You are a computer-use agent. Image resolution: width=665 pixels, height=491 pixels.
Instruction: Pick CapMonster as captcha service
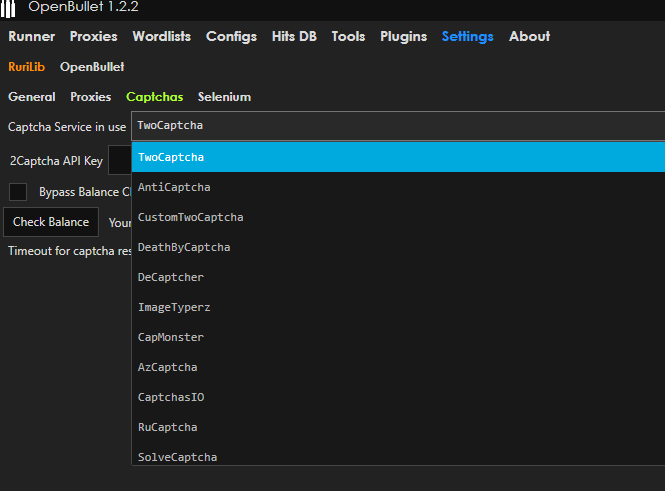point(171,337)
